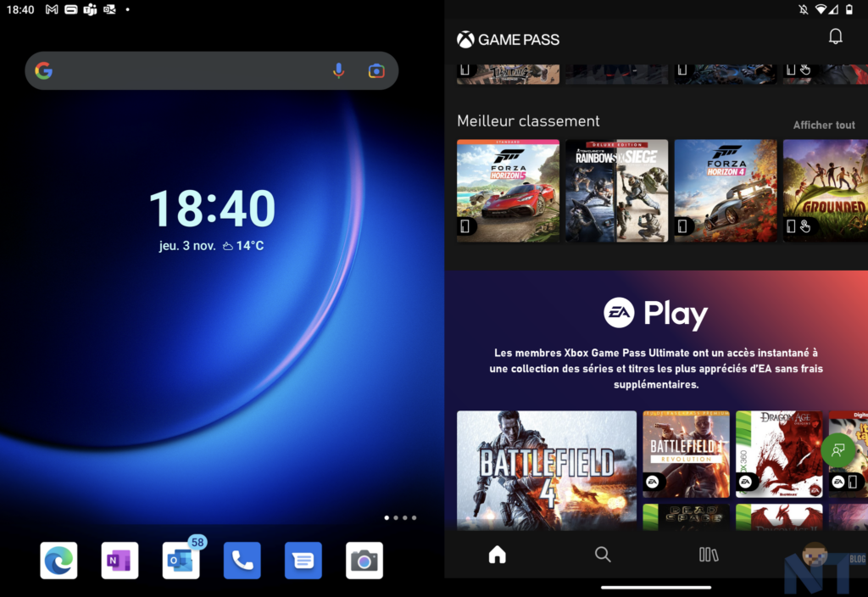The image size is (868, 597).
Task: Open Battlefield 1 Revolution tile
Action: click(x=686, y=455)
